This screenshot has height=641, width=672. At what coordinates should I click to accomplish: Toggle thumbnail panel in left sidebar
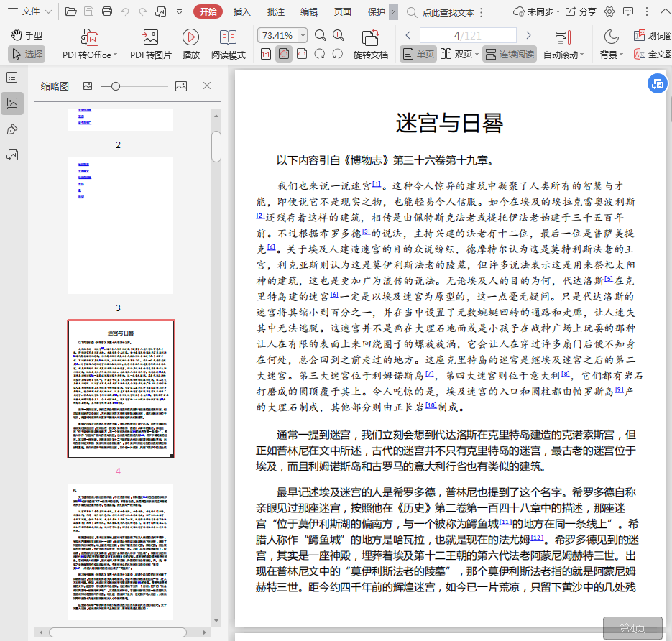[12, 103]
